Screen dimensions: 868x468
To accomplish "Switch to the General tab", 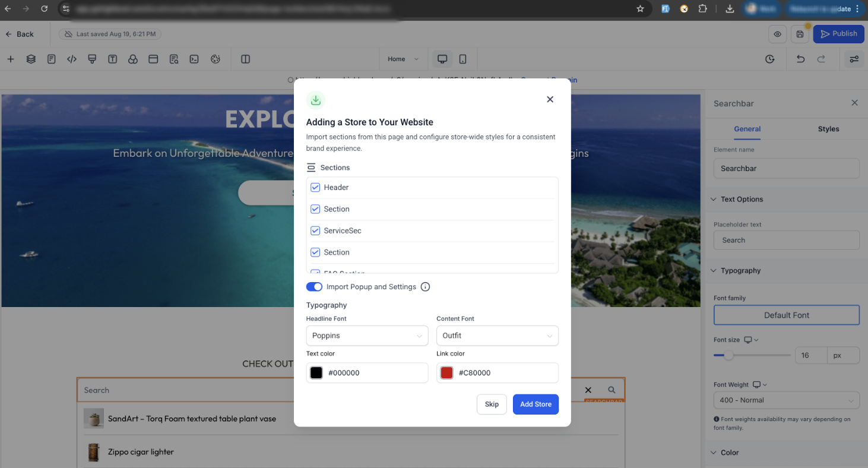I will click(x=747, y=129).
